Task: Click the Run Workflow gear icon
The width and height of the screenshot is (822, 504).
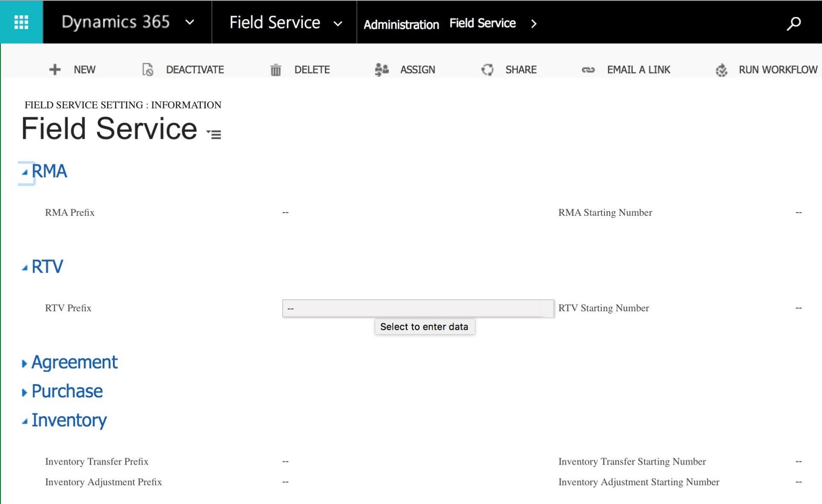Action: pyautogui.click(x=721, y=69)
